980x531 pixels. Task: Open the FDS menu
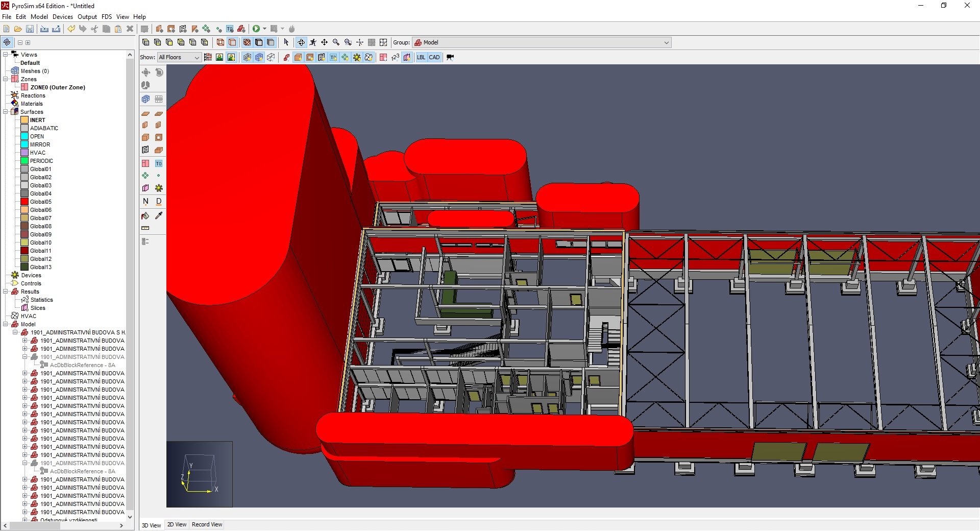[x=106, y=17]
